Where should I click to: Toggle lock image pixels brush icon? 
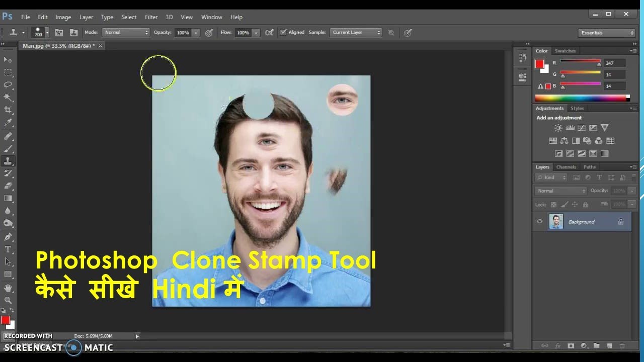565,205
